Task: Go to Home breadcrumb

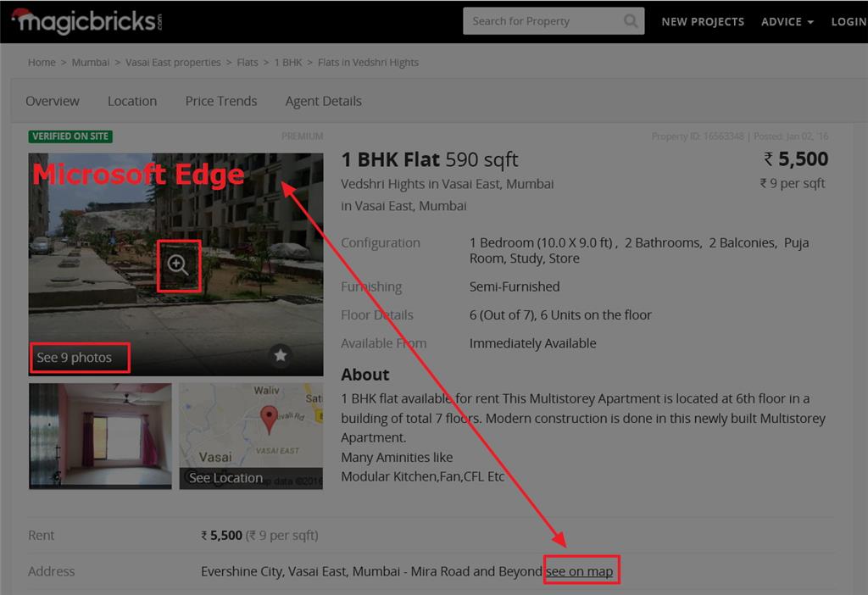Action: point(42,62)
